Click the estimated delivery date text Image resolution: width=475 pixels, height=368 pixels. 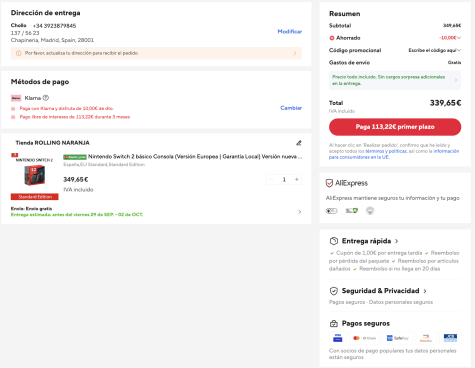[77, 215]
